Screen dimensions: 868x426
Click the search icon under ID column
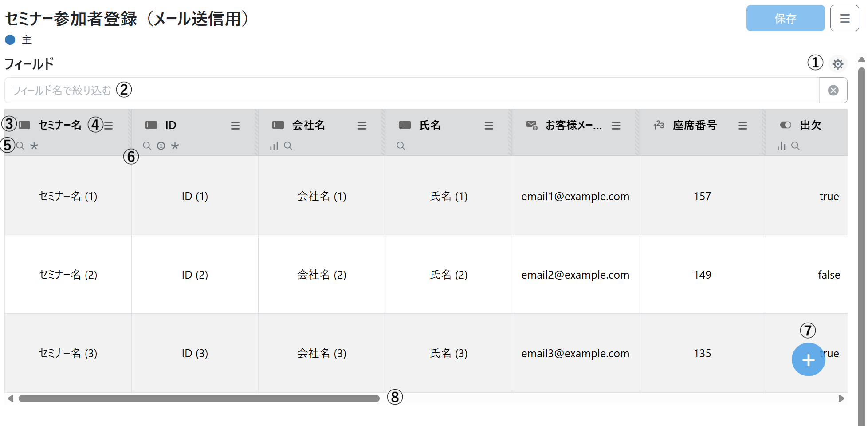click(147, 146)
